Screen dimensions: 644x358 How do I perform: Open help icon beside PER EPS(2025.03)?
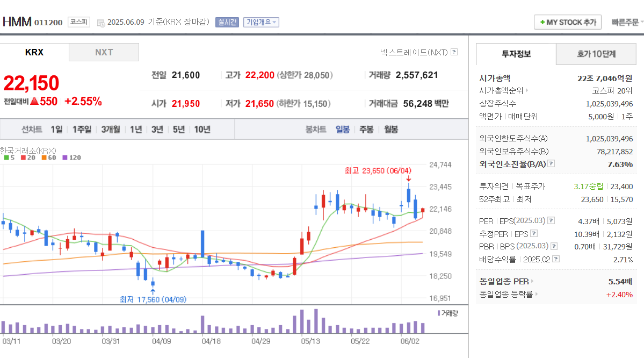pos(551,221)
